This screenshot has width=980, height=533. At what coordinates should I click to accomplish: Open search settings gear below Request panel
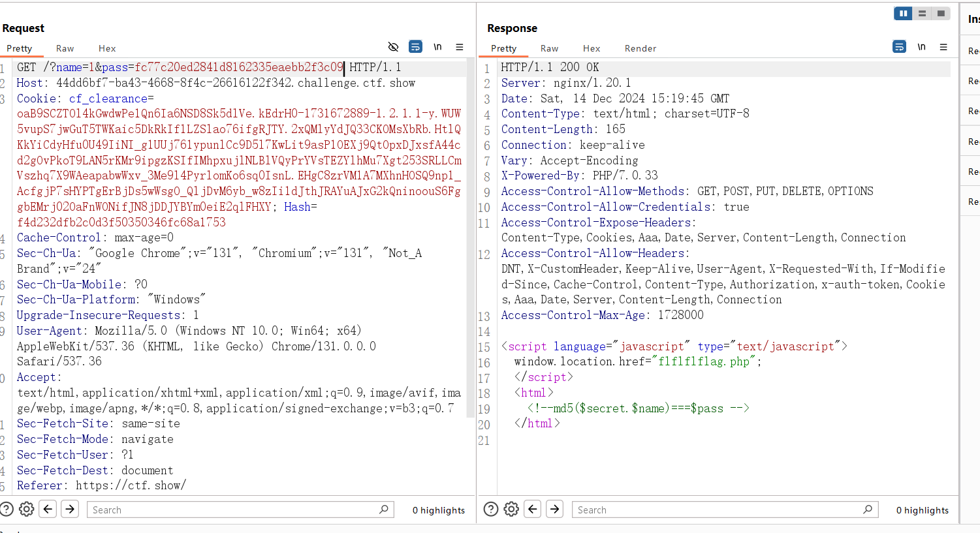27,510
